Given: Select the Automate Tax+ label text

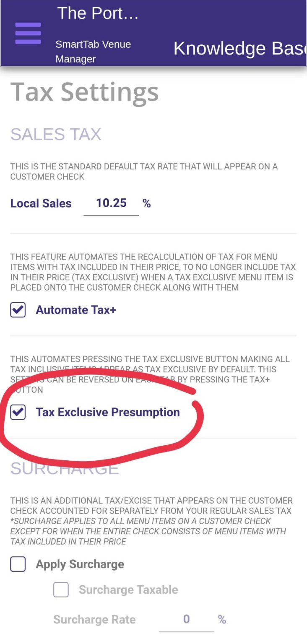Looking at the screenshot, I should click(x=75, y=310).
